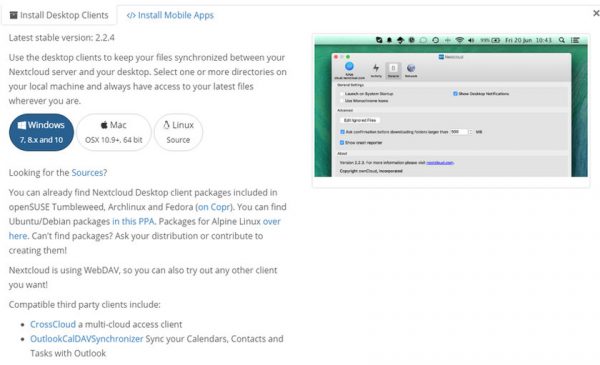Click the 500 MB folder size field
The height and width of the screenshot is (365, 600).
tap(459, 132)
